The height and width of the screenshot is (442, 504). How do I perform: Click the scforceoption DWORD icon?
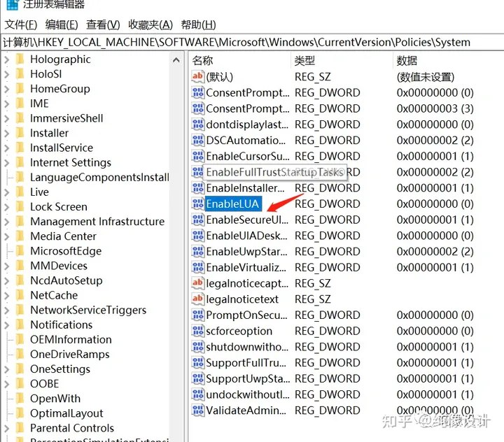tap(197, 331)
